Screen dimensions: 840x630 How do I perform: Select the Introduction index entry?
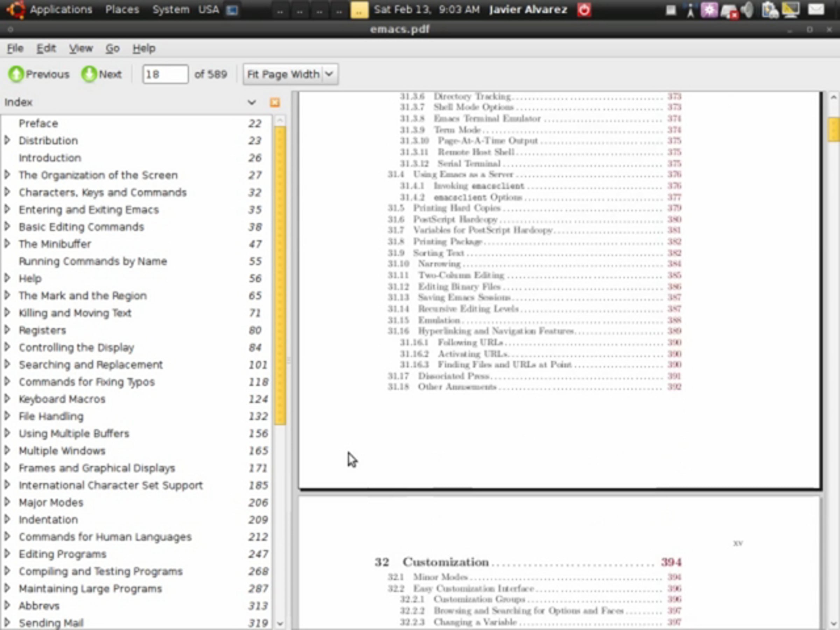click(x=50, y=157)
